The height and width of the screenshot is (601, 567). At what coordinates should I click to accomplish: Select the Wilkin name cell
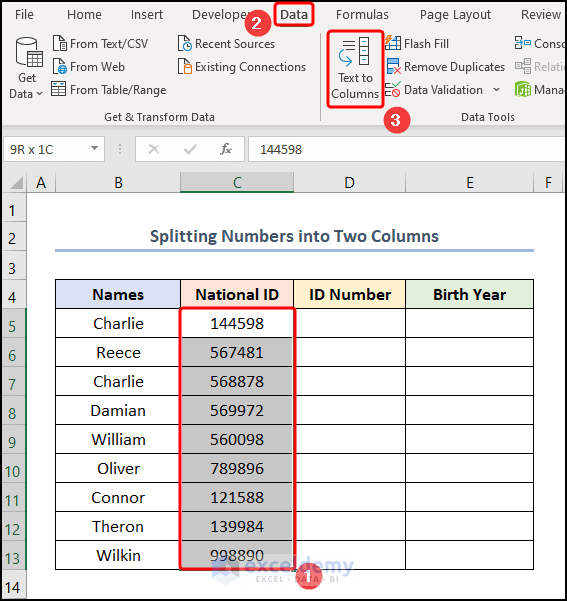click(118, 555)
